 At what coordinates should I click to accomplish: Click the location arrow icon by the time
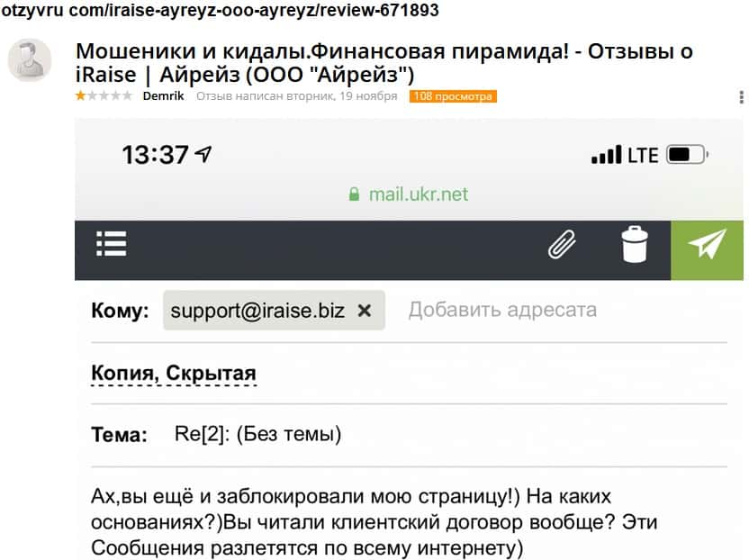pos(203,154)
